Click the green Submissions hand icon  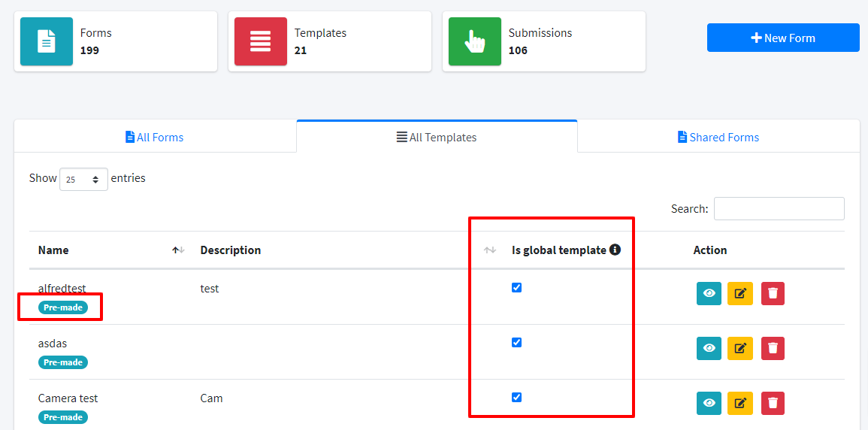475,41
